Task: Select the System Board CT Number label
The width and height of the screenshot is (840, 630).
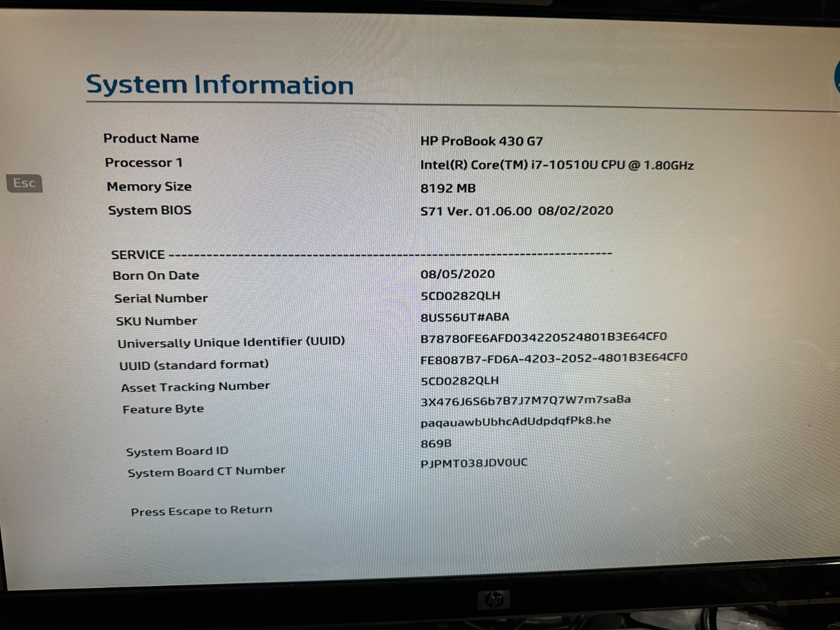Action: (206, 471)
